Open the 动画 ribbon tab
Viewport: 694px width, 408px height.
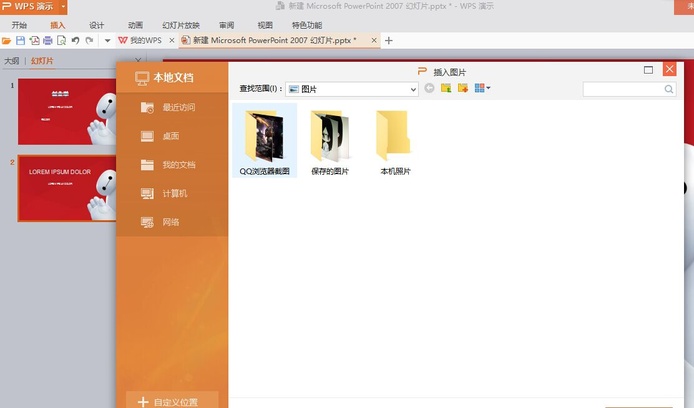(x=135, y=25)
